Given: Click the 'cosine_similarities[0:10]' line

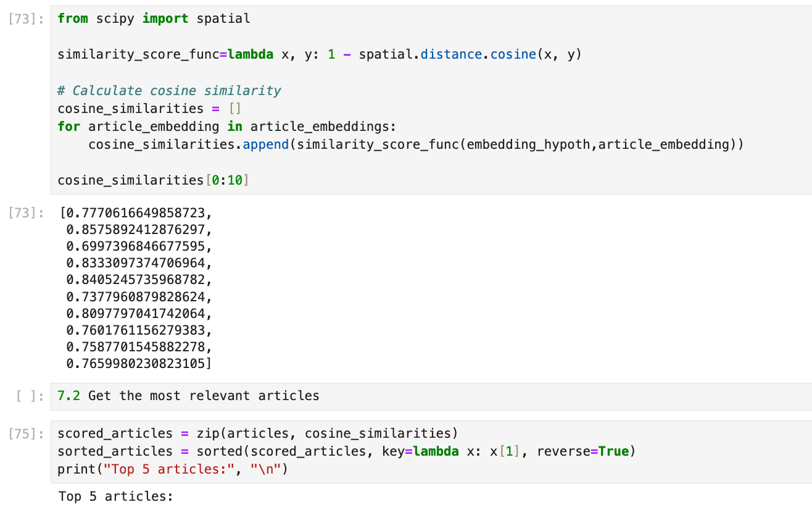Looking at the screenshot, I should tap(154, 181).
